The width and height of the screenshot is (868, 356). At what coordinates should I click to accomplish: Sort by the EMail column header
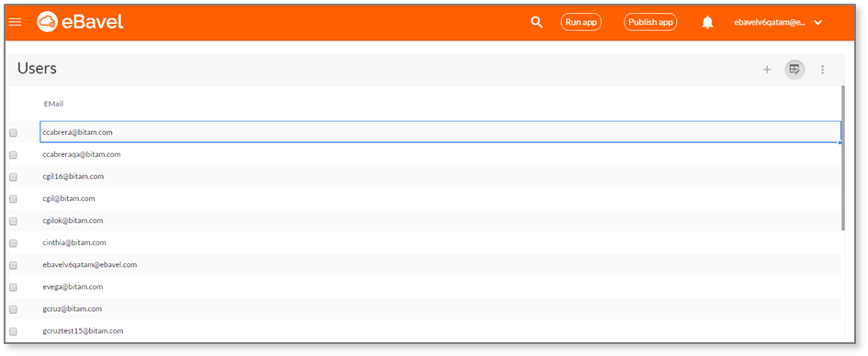(53, 104)
